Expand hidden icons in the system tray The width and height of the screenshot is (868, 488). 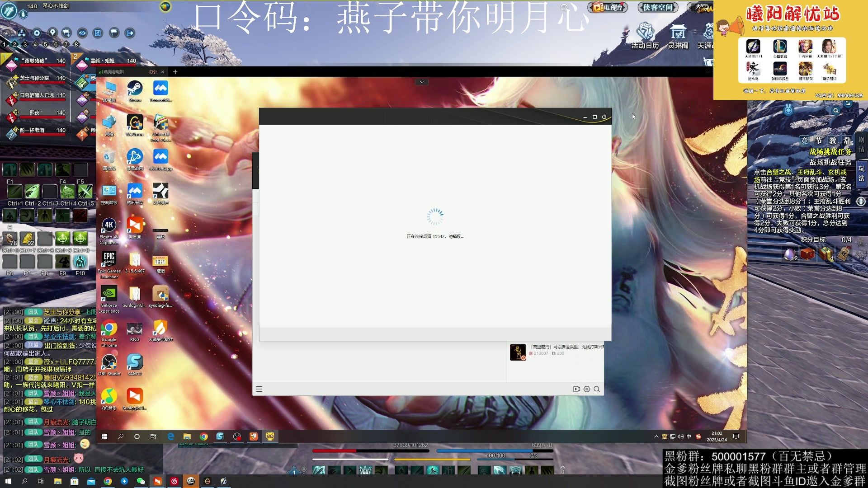656,437
